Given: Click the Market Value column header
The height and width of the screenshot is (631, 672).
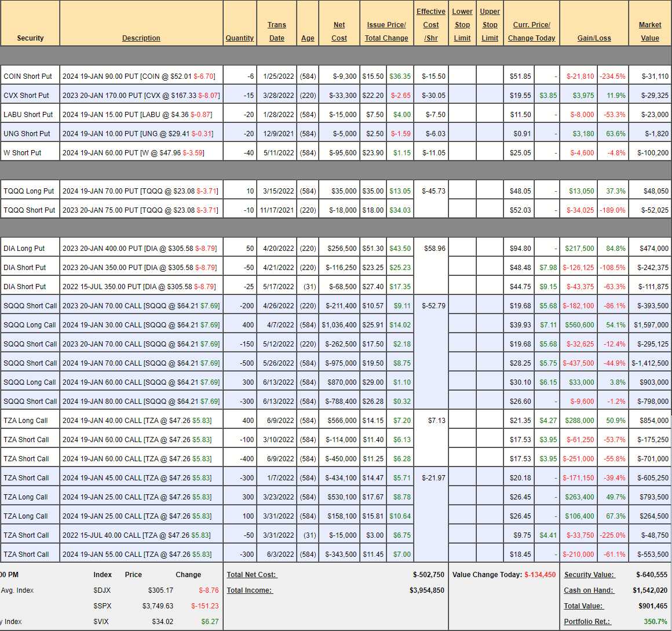Looking at the screenshot, I should coord(649,32).
